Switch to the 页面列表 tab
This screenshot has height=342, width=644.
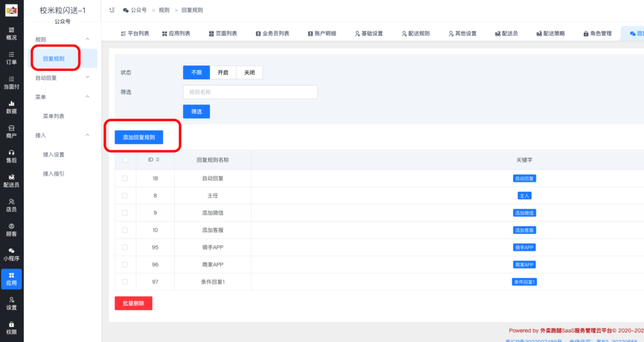click(x=223, y=34)
